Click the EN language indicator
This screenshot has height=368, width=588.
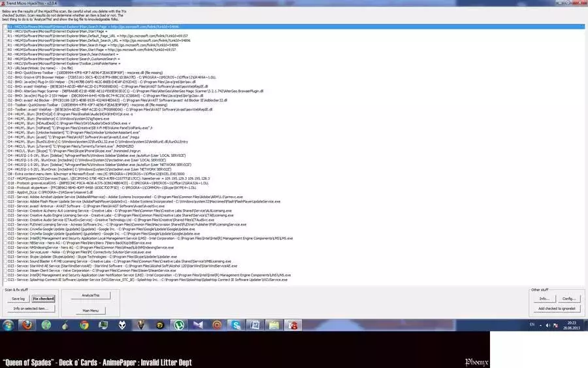click(x=532, y=324)
